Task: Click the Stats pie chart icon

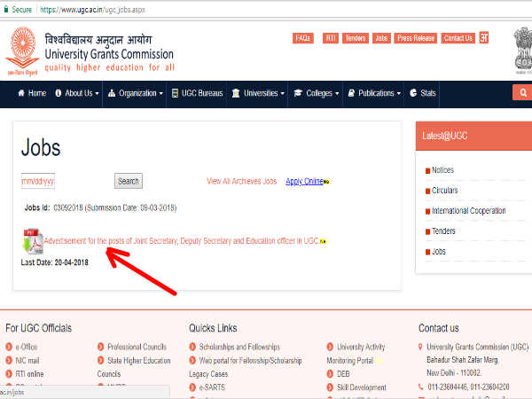Action: 413,93
